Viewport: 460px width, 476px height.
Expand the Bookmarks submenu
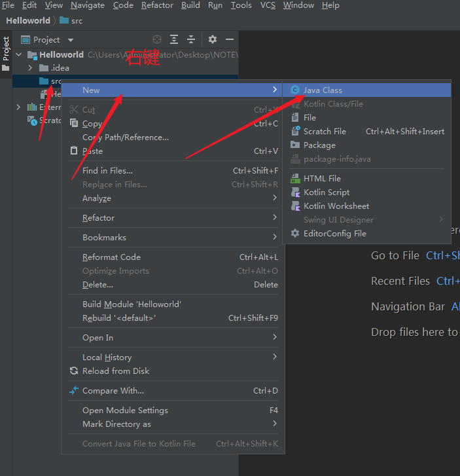tap(275, 237)
